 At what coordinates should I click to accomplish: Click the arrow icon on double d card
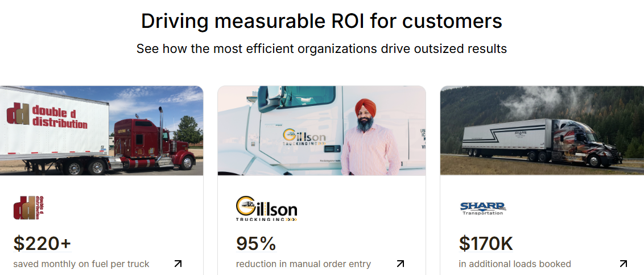click(178, 264)
